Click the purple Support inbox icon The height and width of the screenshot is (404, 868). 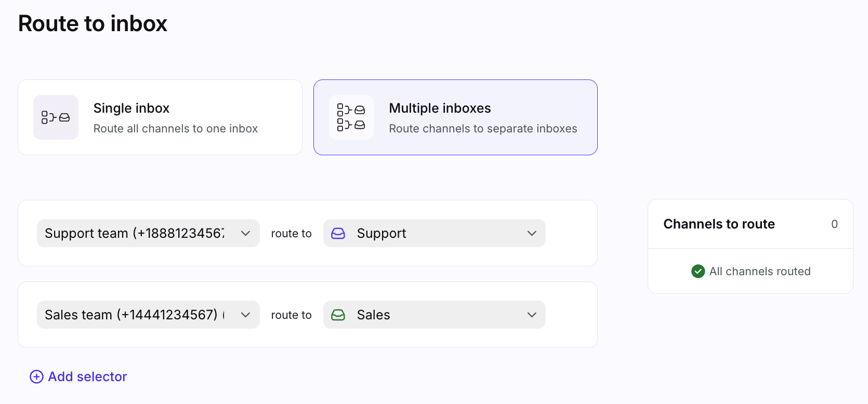tap(338, 234)
